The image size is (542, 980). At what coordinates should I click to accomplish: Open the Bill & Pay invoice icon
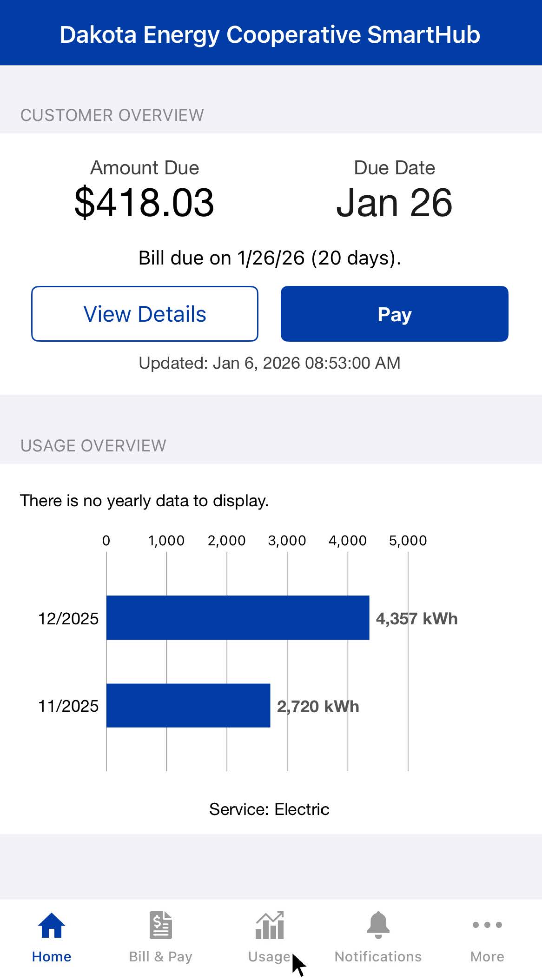pos(161,925)
